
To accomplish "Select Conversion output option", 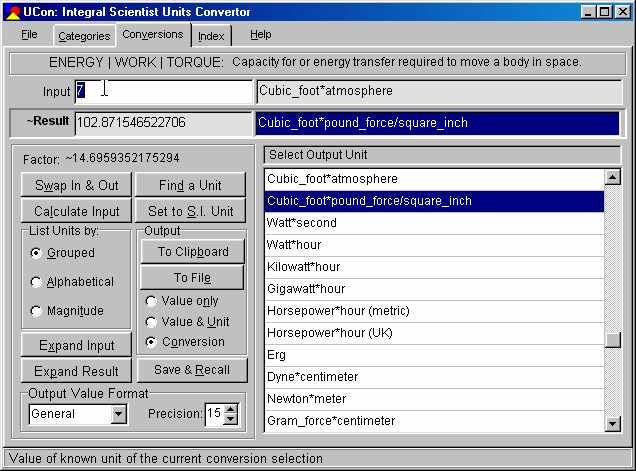I will (185, 342).
